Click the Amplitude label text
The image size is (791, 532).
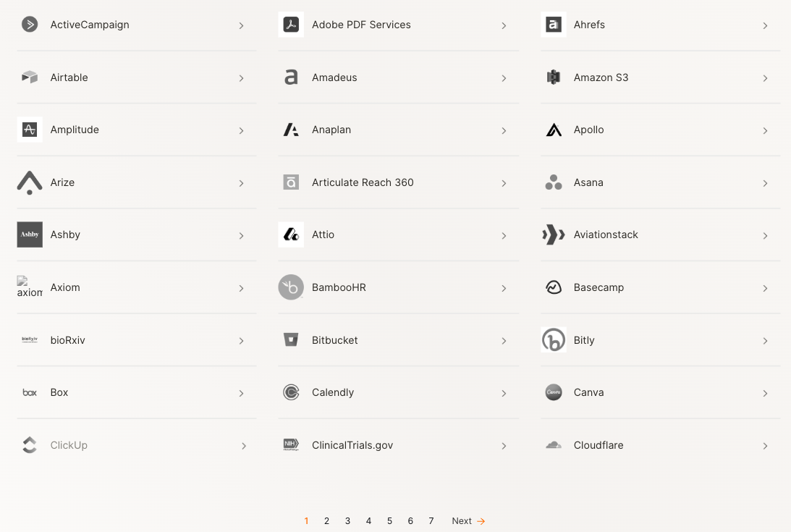tap(75, 130)
